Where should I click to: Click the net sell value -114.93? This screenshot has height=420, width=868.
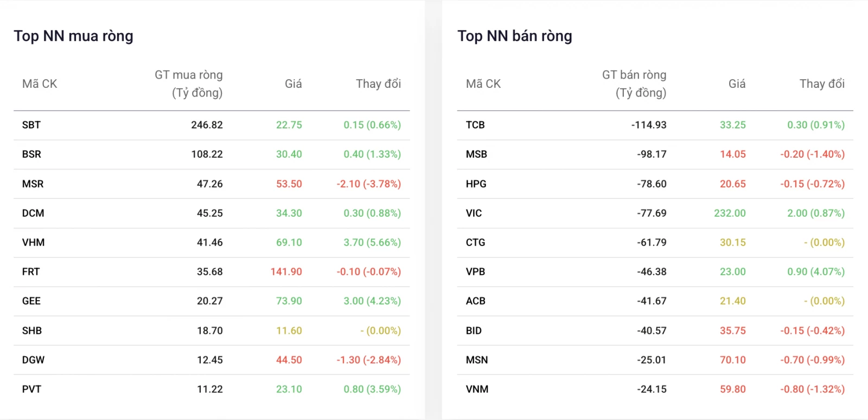(x=649, y=125)
